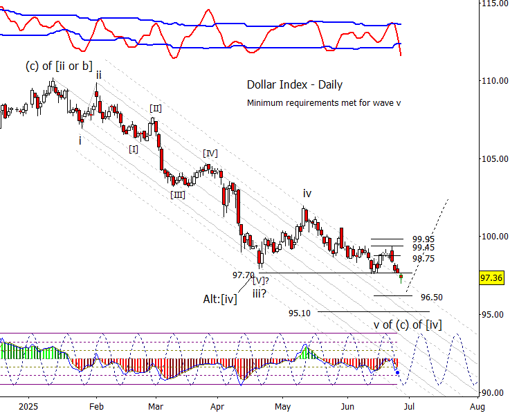The height and width of the screenshot is (420, 510).
Task: Click the latest green candlestick near 97.36
Action: 401,277
